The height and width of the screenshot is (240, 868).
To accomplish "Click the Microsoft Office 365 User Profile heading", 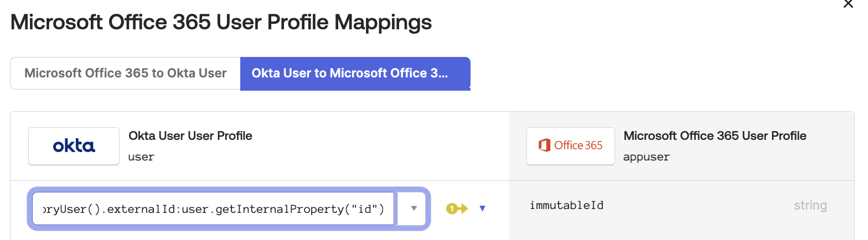I will point(715,135).
